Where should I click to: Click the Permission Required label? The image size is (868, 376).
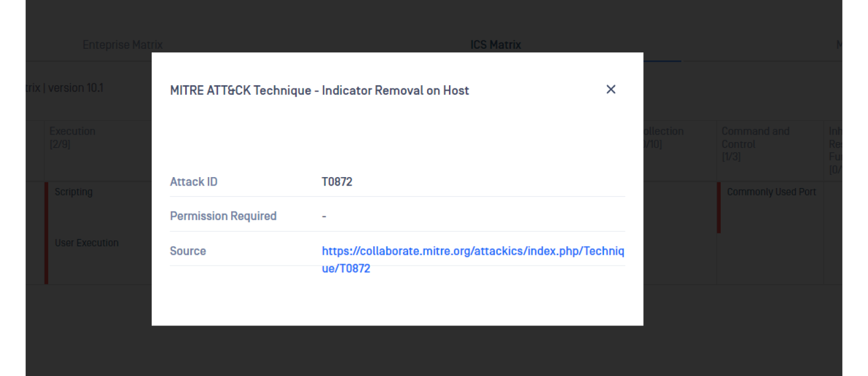coord(223,216)
